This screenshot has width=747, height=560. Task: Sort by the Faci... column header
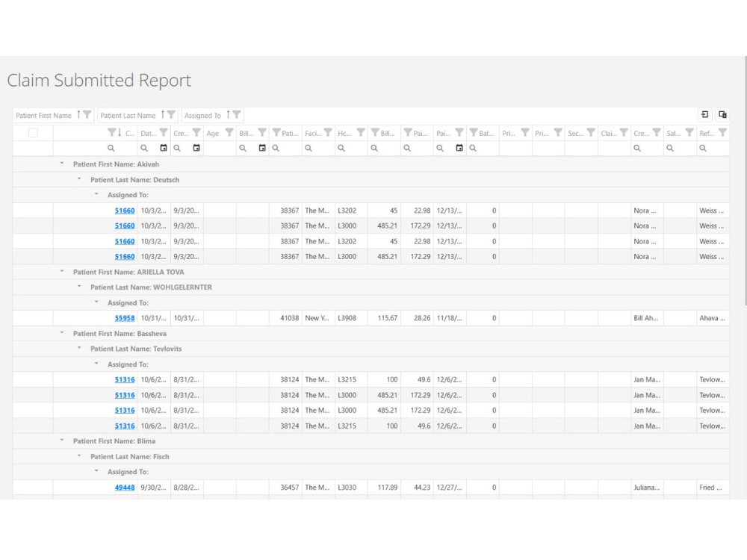click(x=313, y=134)
